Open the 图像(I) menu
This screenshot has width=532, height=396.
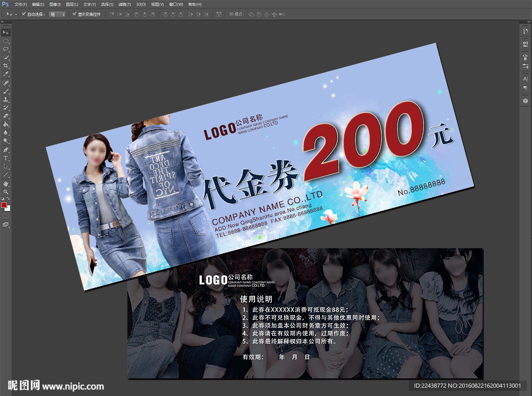[x=55, y=4]
